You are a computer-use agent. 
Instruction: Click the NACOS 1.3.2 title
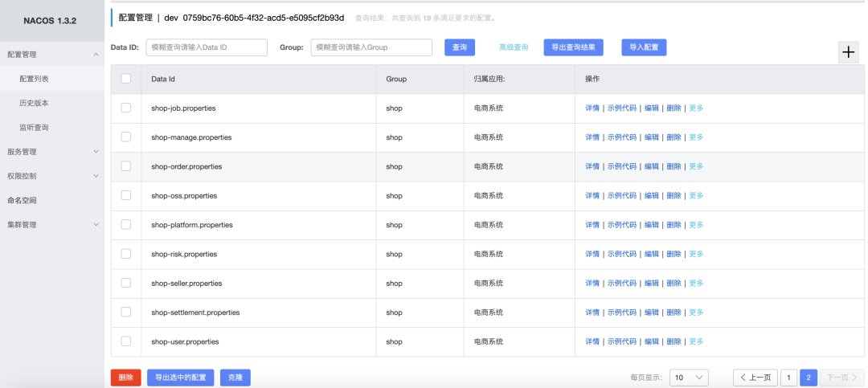[x=50, y=21]
